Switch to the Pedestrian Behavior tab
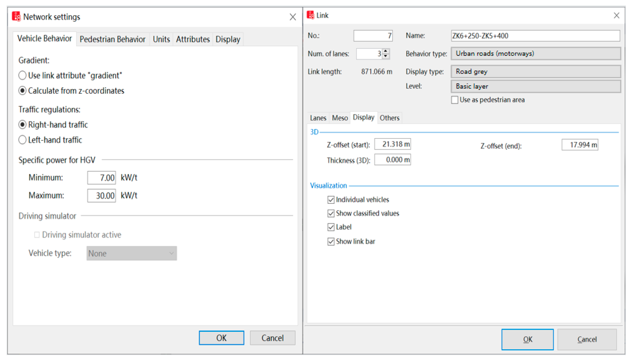 [112, 39]
